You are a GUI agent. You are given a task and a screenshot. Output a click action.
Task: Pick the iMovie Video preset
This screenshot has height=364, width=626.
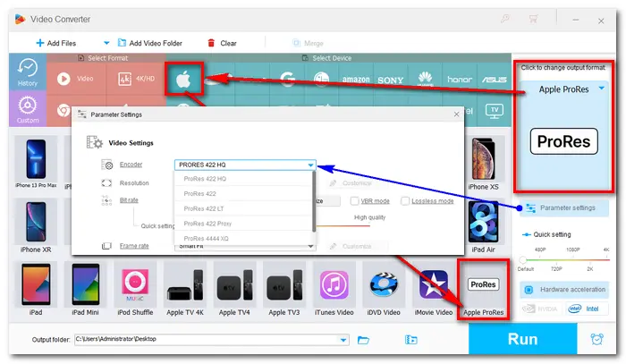(434, 289)
